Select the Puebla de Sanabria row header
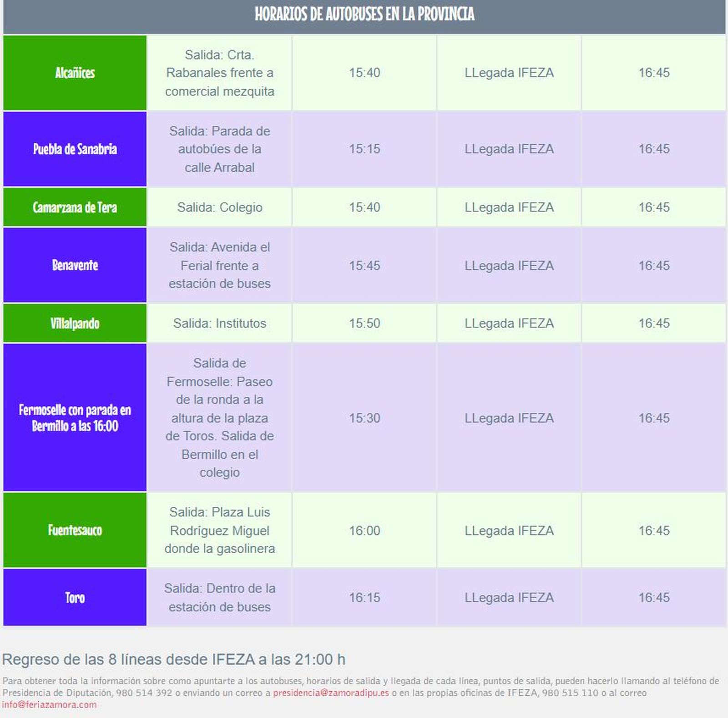This screenshot has width=728, height=718. point(74,148)
